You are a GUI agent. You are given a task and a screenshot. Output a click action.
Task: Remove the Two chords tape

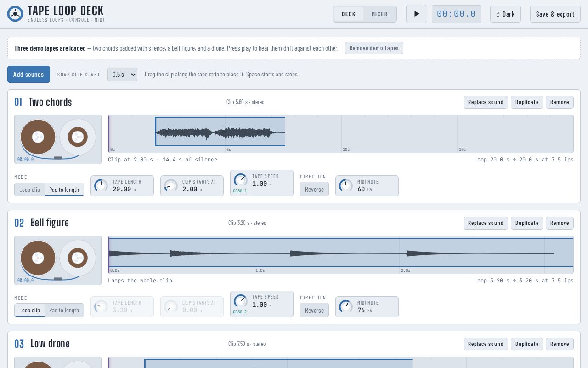pyautogui.click(x=560, y=102)
